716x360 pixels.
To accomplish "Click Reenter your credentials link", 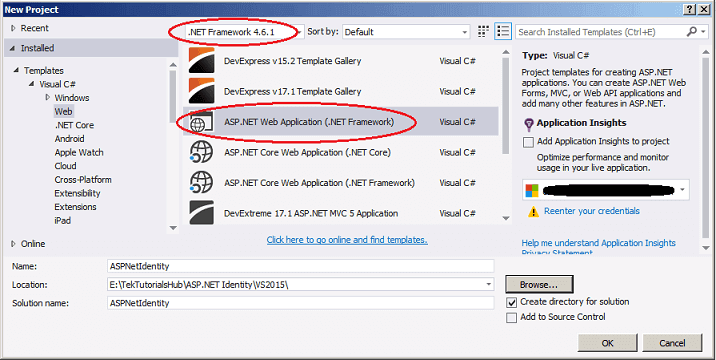I will (592, 211).
